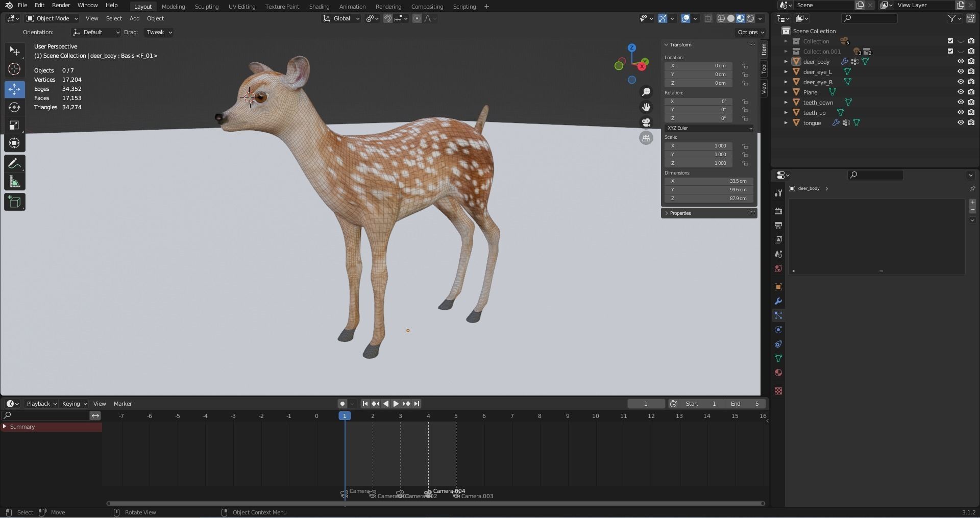980x518 pixels.
Task: Uncheck the Collection exclude checkbox
Action: tap(950, 41)
